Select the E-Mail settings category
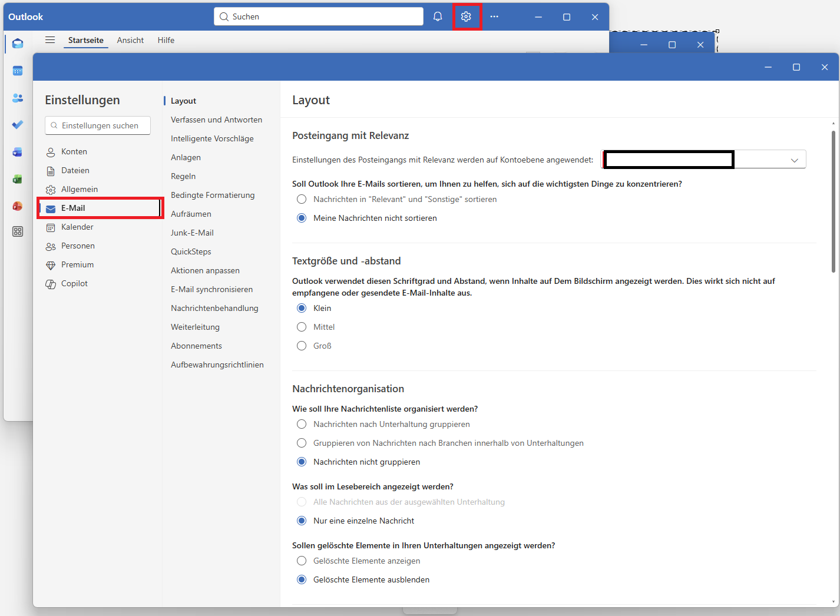The width and height of the screenshot is (840, 616). point(101,208)
